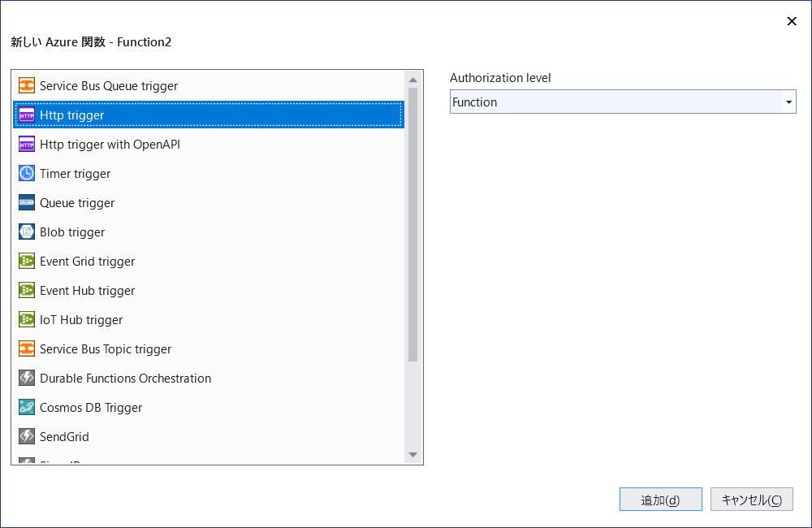Click the Blob trigger icon
This screenshot has height=528, width=812.
point(27,232)
